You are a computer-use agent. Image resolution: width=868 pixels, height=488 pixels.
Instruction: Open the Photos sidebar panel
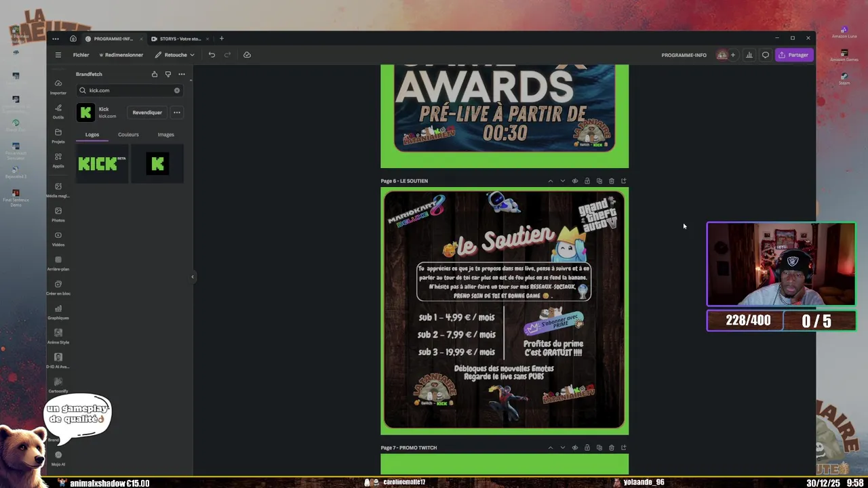(x=58, y=214)
